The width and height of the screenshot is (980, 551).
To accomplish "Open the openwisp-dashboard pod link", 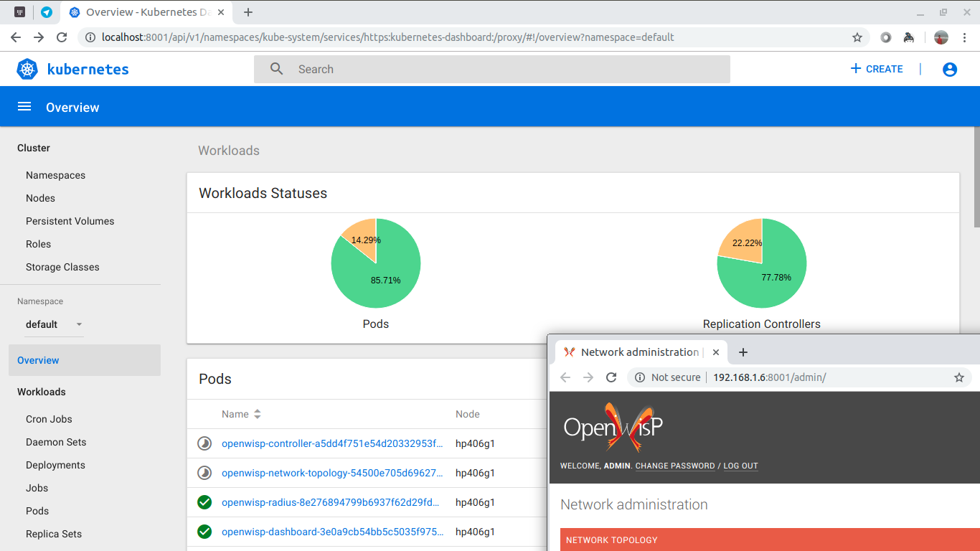I will pos(332,532).
